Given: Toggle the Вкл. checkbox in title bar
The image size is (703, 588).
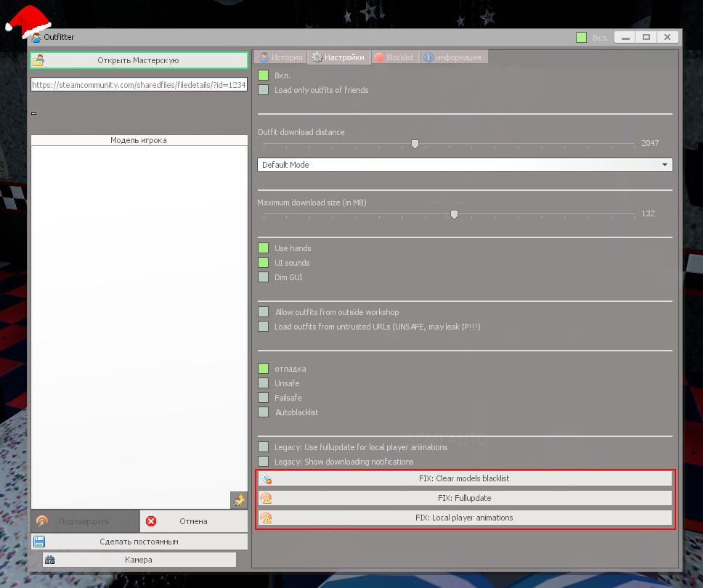Looking at the screenshot, I should click(x=582, y=37).
